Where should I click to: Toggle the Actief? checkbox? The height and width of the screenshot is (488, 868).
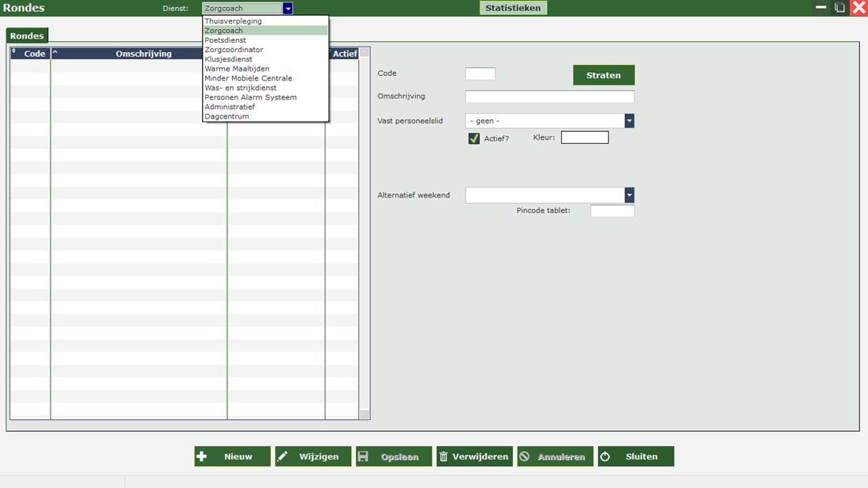click(473, 138)
